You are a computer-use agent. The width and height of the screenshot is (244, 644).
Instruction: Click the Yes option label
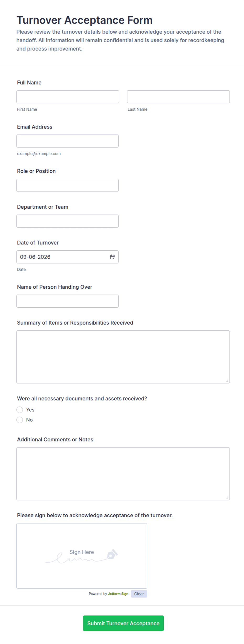pyautogui.click(x=30, y=410)
